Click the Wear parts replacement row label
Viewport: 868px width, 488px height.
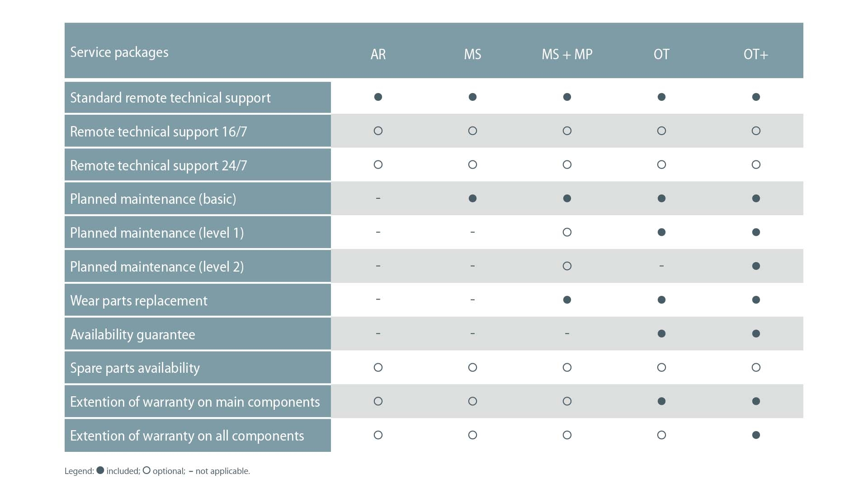tap(139, 300)
